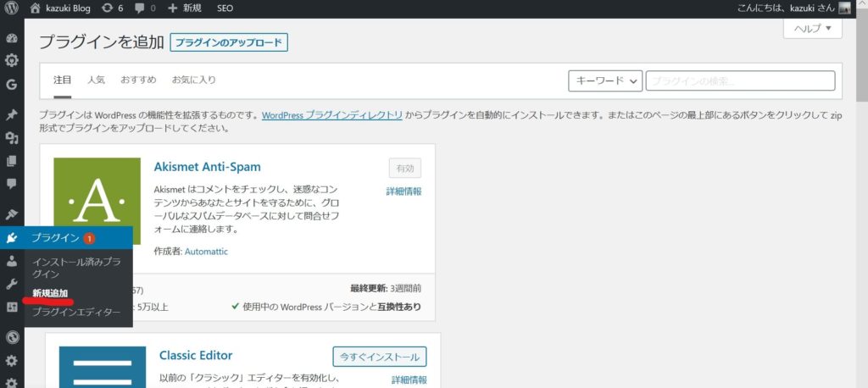Open インストール済みプラグイン submenu
868x388 pixels.
click(x=77, y=268)
